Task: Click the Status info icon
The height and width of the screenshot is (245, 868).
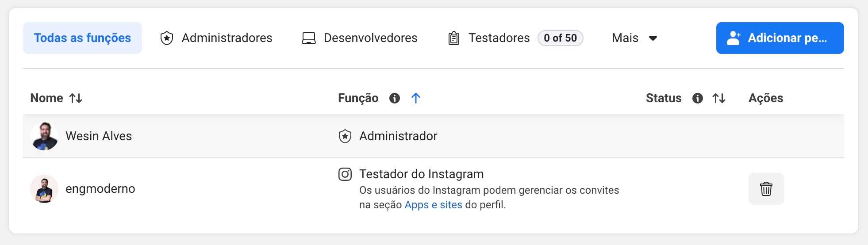Action: tap(697, 98)
